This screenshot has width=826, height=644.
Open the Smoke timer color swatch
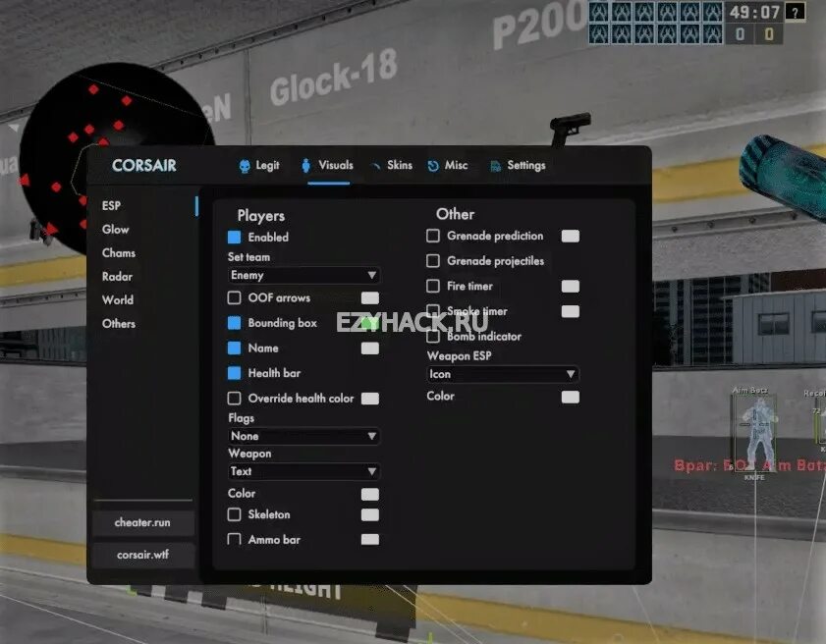(x=570, y=311)
